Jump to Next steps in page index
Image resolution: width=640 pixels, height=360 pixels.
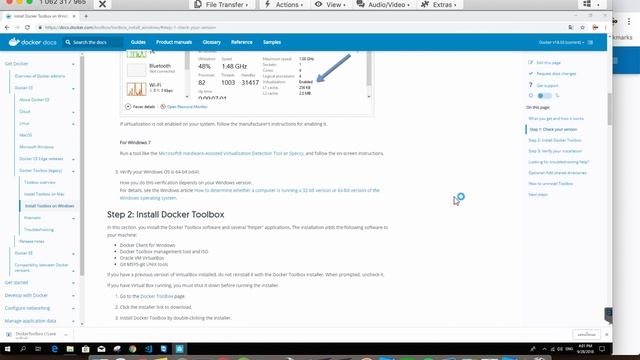538,195
